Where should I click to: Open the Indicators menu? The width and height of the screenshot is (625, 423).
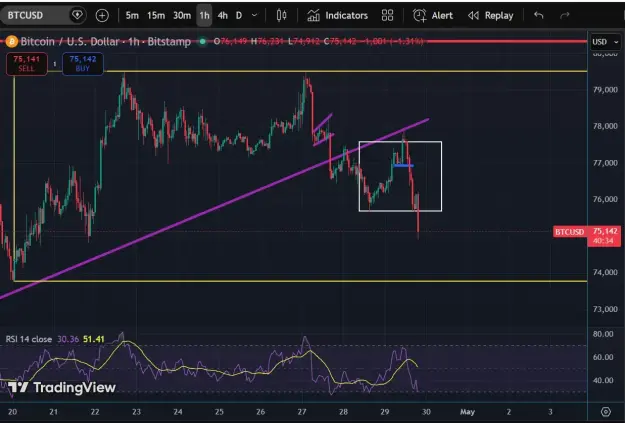point(337,16)
